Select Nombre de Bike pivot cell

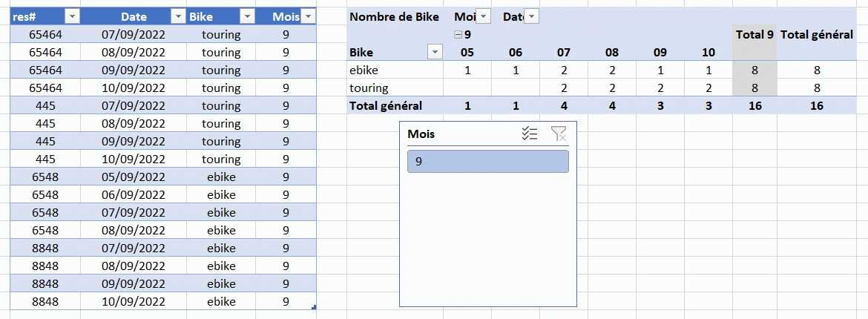[x=394, y=16]
